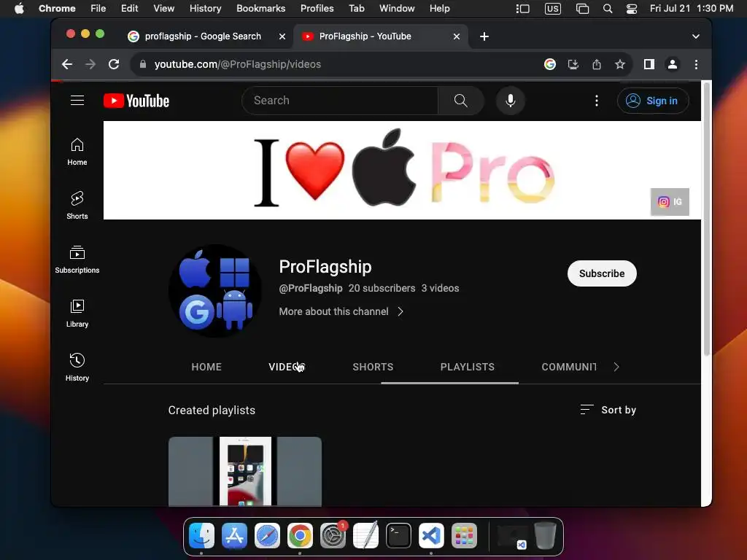
Task: Click the install app icon in address bar
Action: point(573,64)
